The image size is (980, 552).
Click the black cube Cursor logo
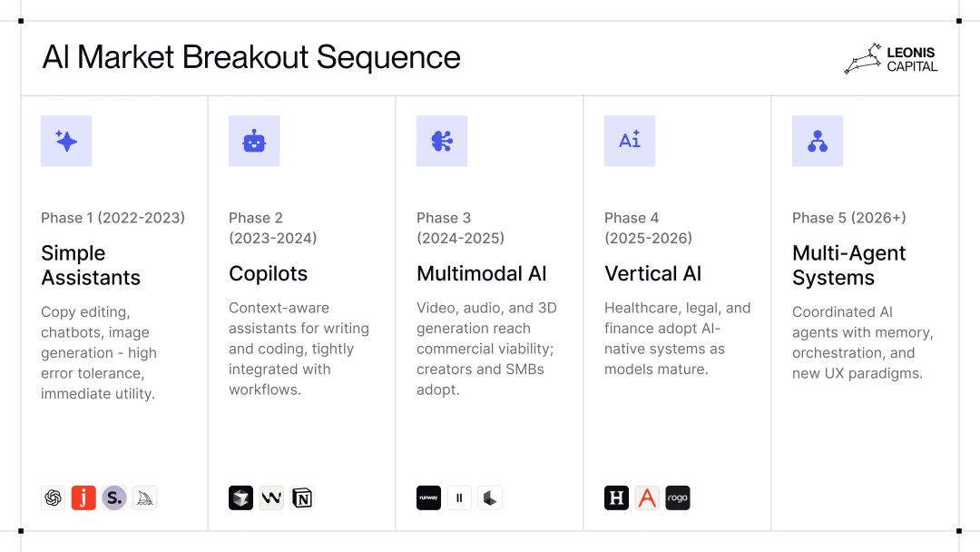click(240, 498)
